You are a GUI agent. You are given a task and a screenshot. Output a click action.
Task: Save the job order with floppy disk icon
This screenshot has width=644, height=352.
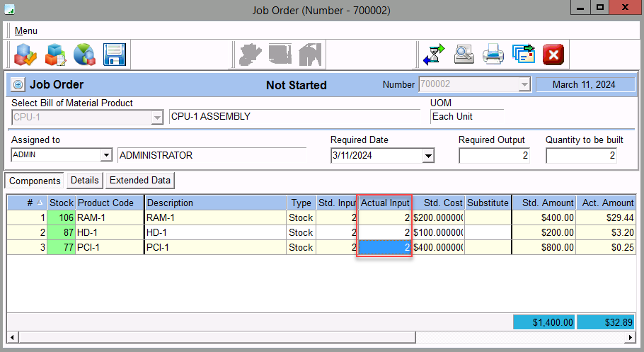pos(114,55)
